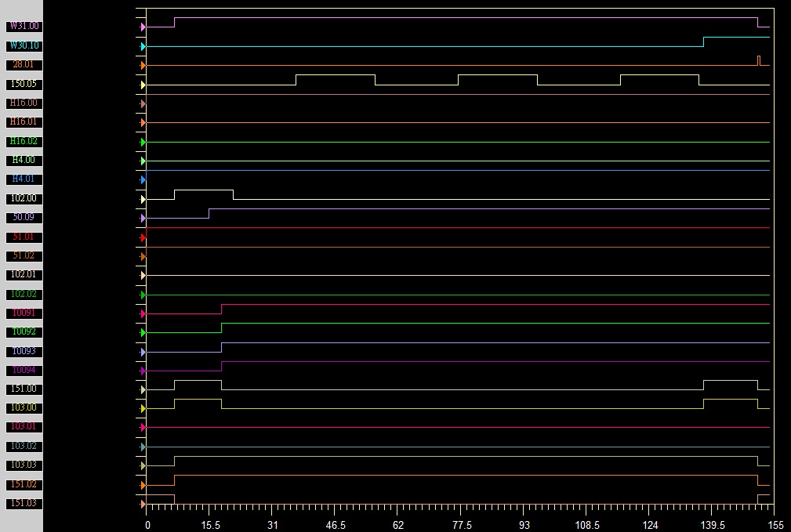This screenshot has height=532, width=791.
Task: Click the H16.01 trace arrow marker
Action: [143, 122]
